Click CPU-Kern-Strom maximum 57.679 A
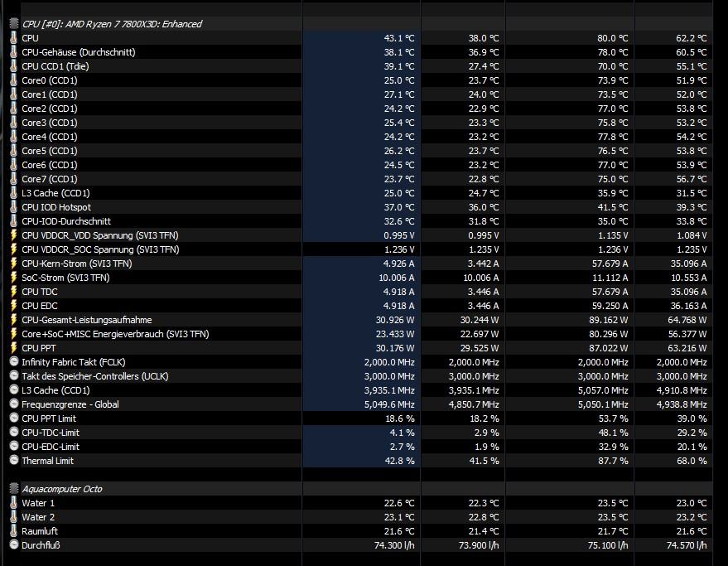 click(610, 264)
